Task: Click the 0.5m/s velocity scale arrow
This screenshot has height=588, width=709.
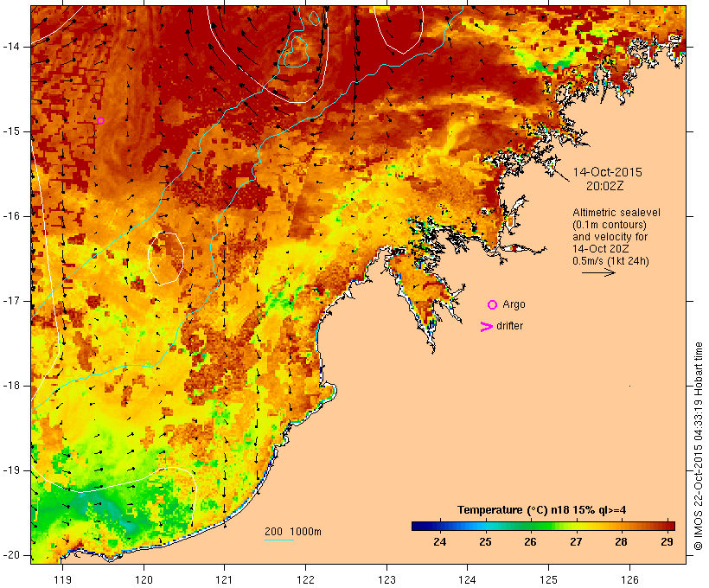Action: pos(598,272)
